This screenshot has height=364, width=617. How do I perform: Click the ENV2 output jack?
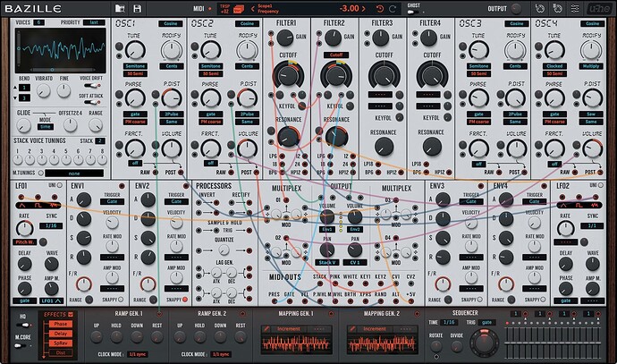click(x=186, y=186)
